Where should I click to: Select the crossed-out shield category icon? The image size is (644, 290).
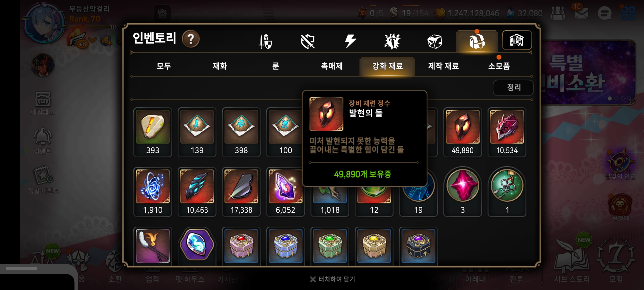point(308,42)
